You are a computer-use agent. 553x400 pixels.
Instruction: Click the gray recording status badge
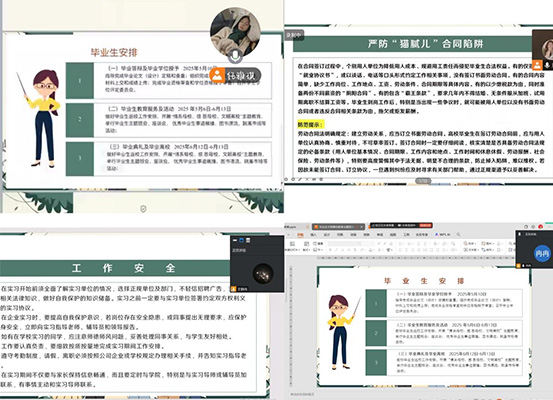(293, 35)
